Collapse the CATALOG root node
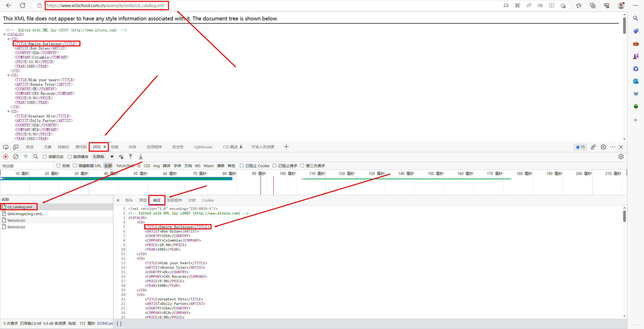The image size is (644, 329). (x=4, y=35)
